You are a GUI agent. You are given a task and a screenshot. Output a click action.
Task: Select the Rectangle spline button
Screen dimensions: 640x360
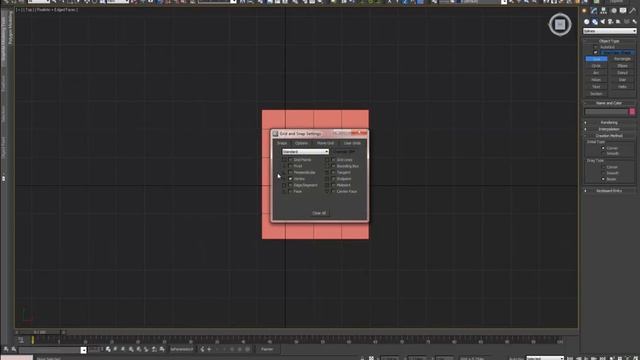tap(622, 59)
